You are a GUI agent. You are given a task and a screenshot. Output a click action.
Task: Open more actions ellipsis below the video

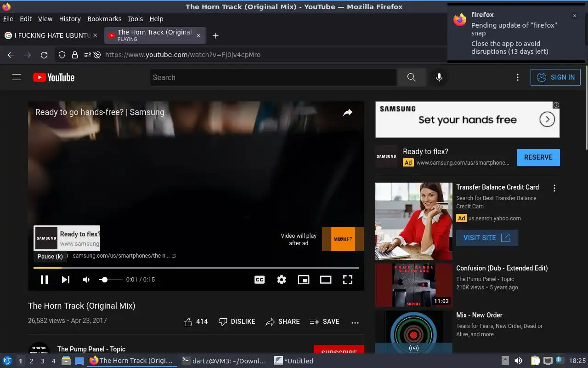coord(355,322)
